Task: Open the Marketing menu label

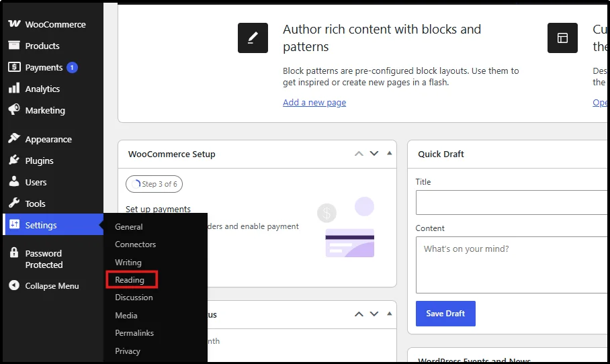Action: pos(45,110)
